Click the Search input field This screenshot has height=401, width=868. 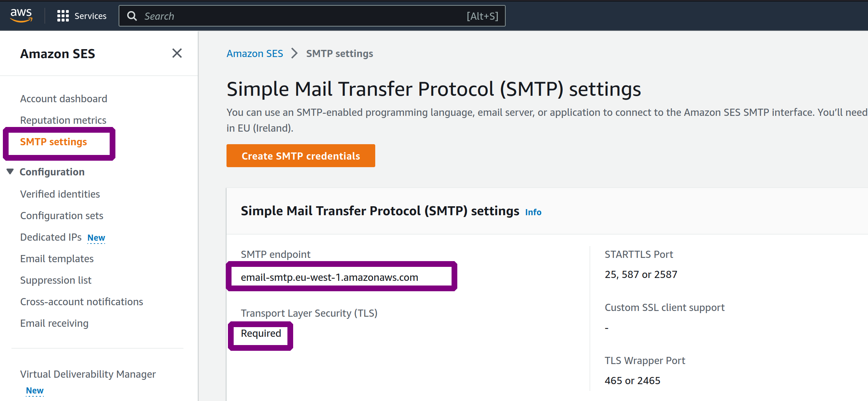(x=312, y=16)
